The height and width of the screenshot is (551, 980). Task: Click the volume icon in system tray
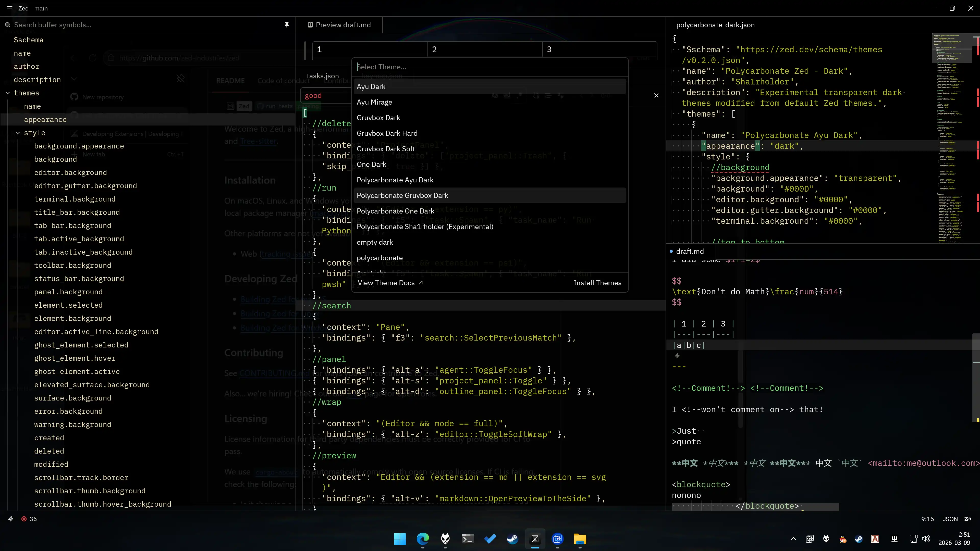pyautogui.click(x=926, y=539)
